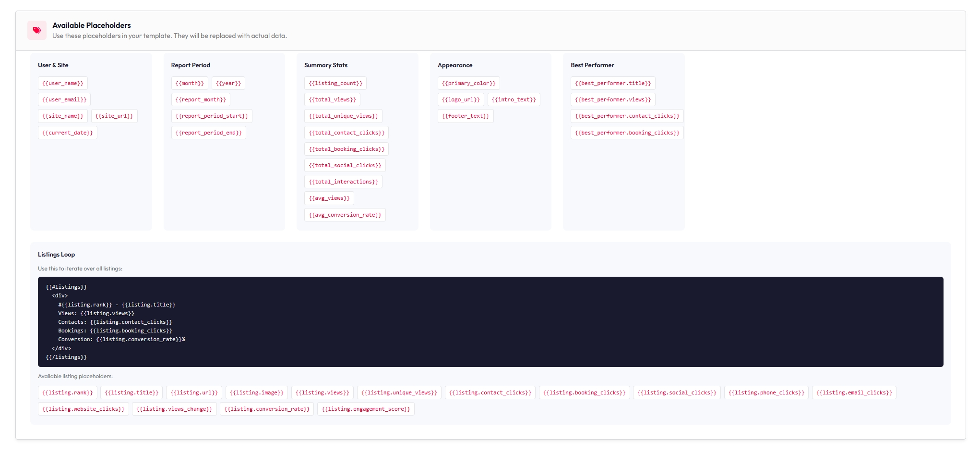Image resolution: width=980 pixels, height=466 pixels.
Task: Click the {{listing.conversion_rate}} chip below code block
Action: pos(267,409)
